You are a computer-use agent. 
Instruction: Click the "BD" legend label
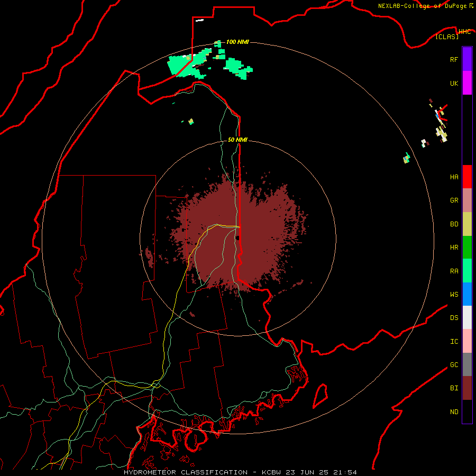[454, 224]
